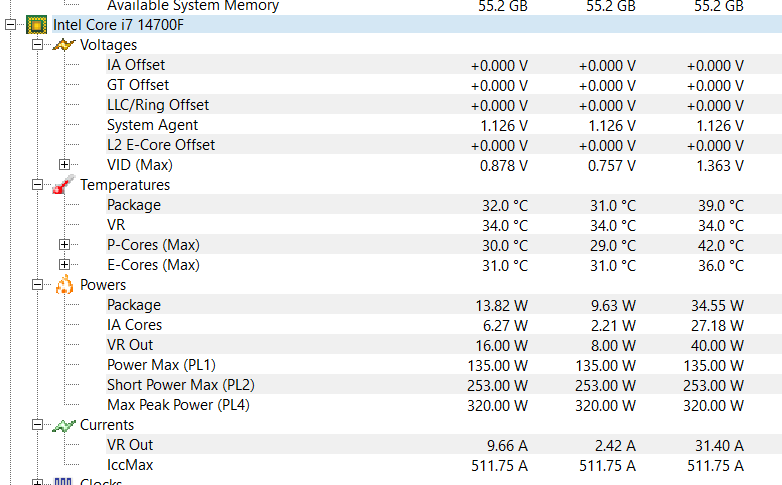
Task: Click the 42.0 °C P-Cores max value
Action: (721, 245)
